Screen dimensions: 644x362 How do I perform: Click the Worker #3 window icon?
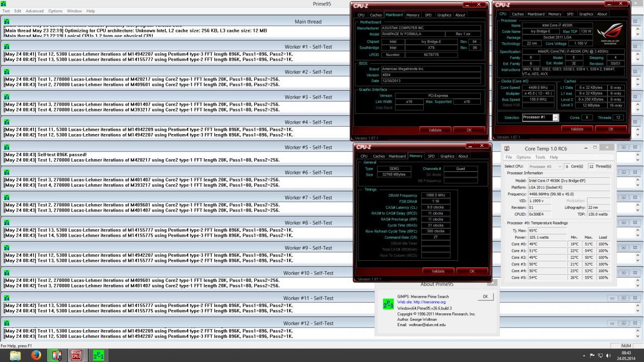[x=6, y=97]
